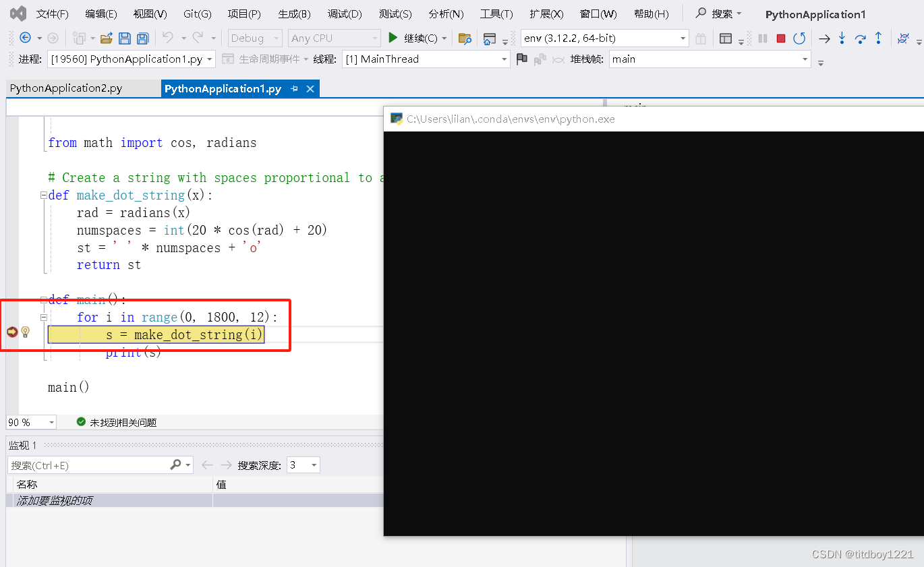Collapse the main() function code region
The height and width of the screenshot is (567, 924).
click(x=43, y=301)
